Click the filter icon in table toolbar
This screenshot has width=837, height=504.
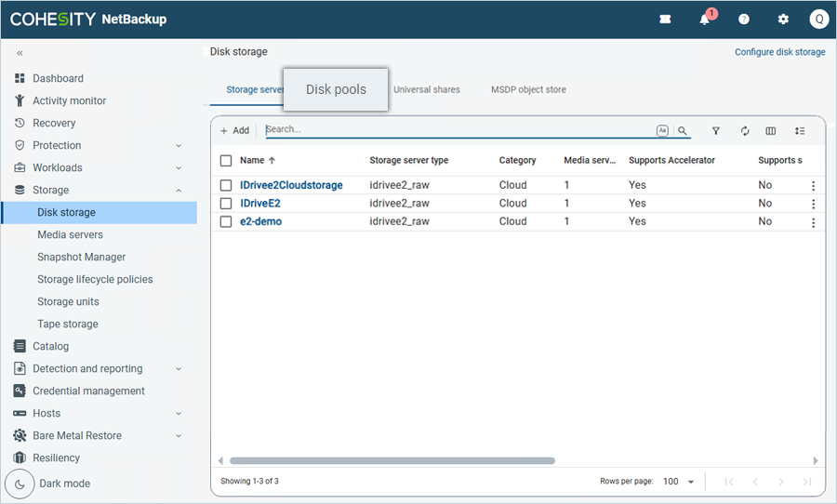[716, 131]
